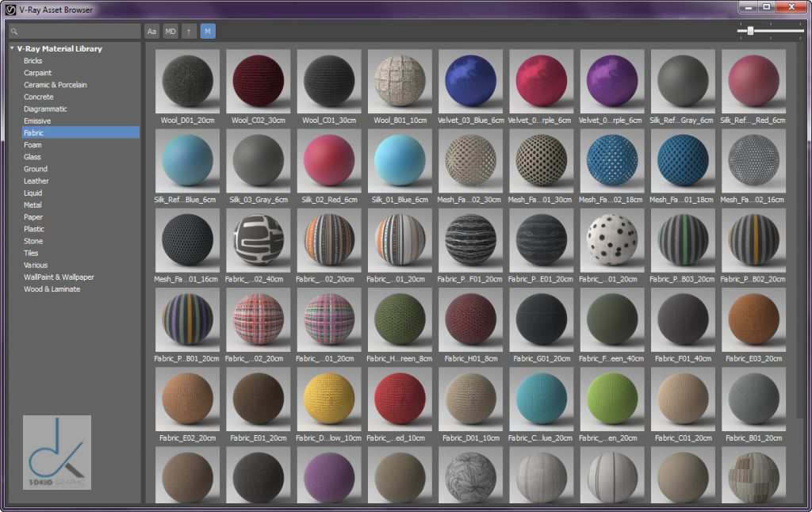Pick the Silk_01_Blue_6cm material
812x512 pixels.
[400, 161]
